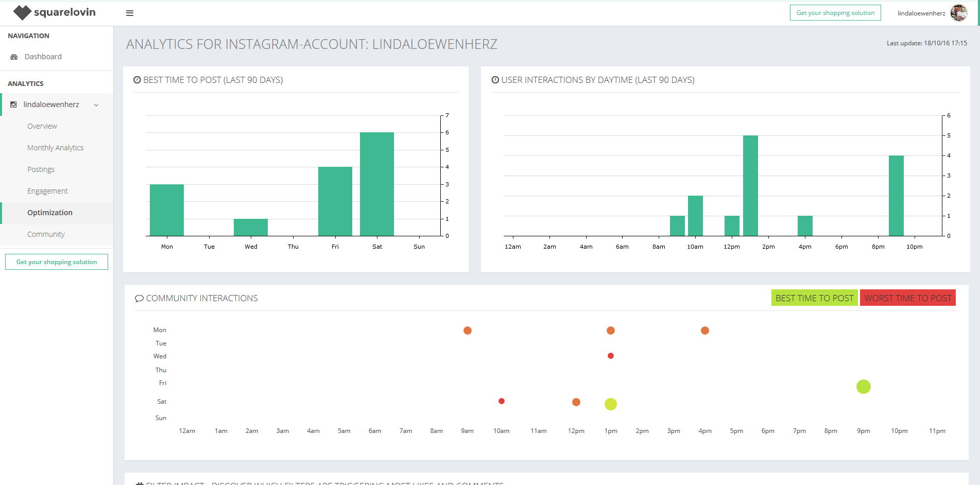Click the top Get your shopping solution button
The width and height of the screenshot is (980, 485).
835,13
